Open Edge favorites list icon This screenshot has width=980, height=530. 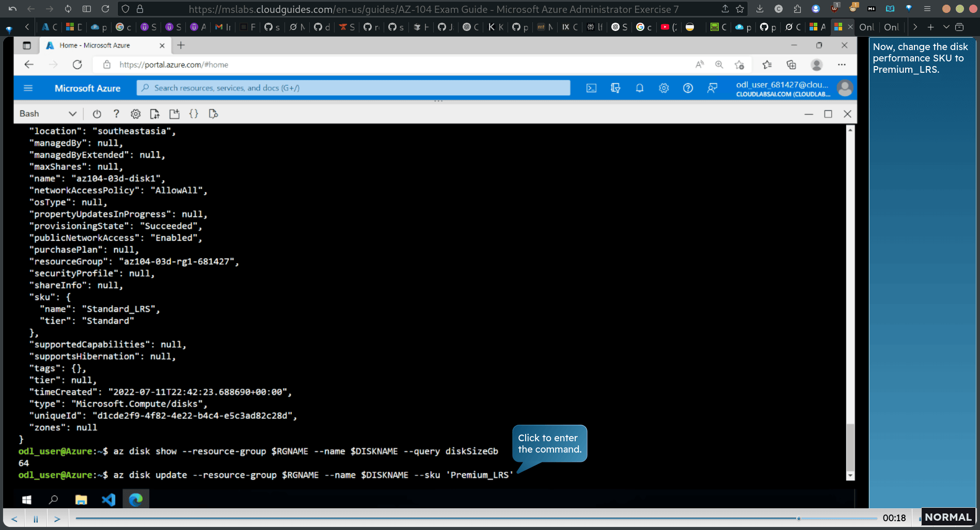click(x=767, y=65)
